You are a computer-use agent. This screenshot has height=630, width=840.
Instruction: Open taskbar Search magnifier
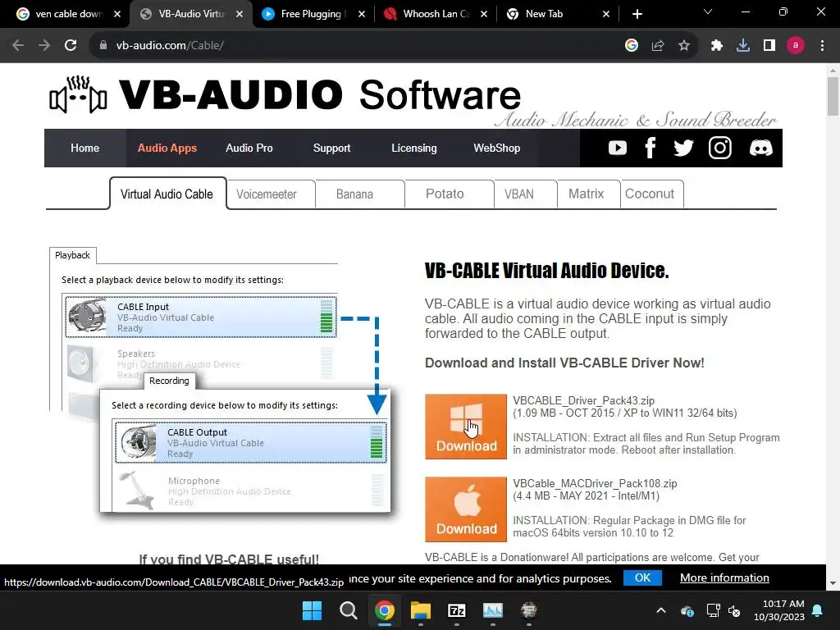coord(348,610)
